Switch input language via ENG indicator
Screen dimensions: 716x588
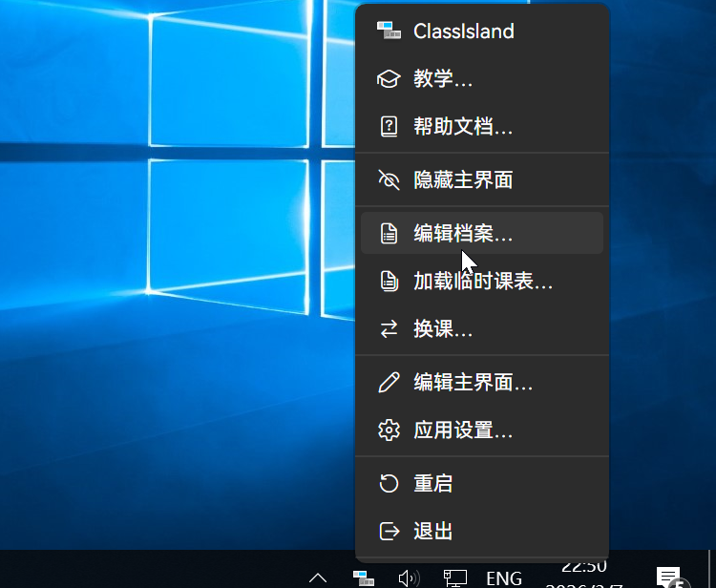[x=504, y=578]
